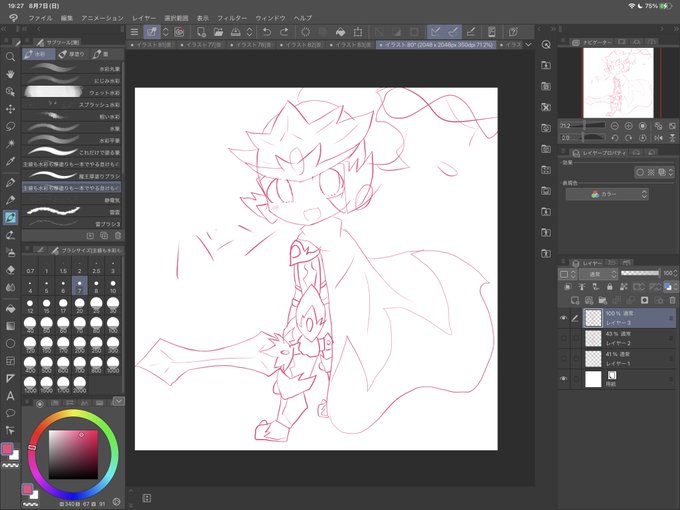Select the 雷ブラシ3 brush
Image resolution: width=680 pixels, height=510 pixels.
72,224
